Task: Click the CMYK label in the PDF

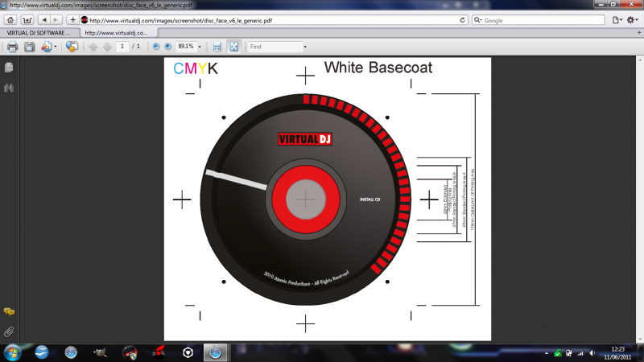Action: [196, 68]
